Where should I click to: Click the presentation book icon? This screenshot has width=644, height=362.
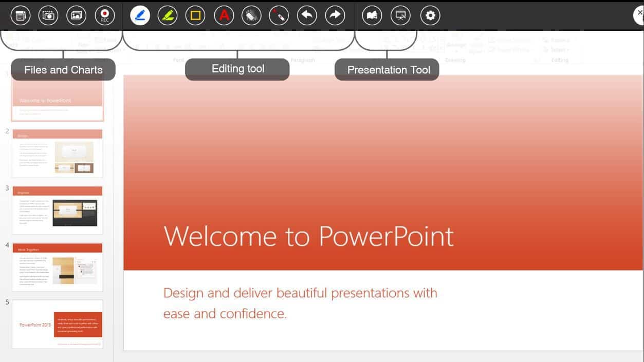pyautogui.click(x=372, y=15)
